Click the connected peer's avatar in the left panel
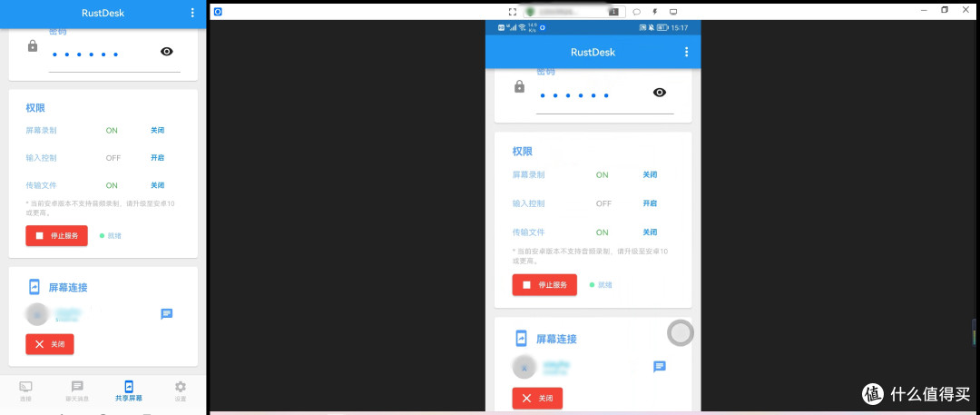 click(37, 314)
